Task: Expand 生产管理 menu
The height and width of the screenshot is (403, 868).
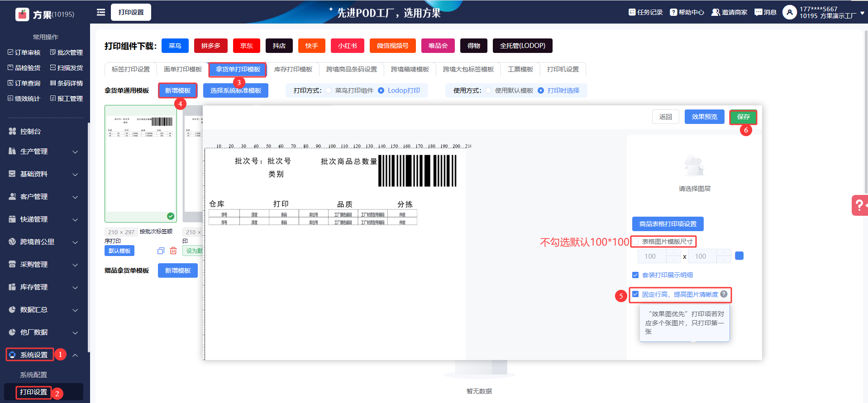Action: 43,152
